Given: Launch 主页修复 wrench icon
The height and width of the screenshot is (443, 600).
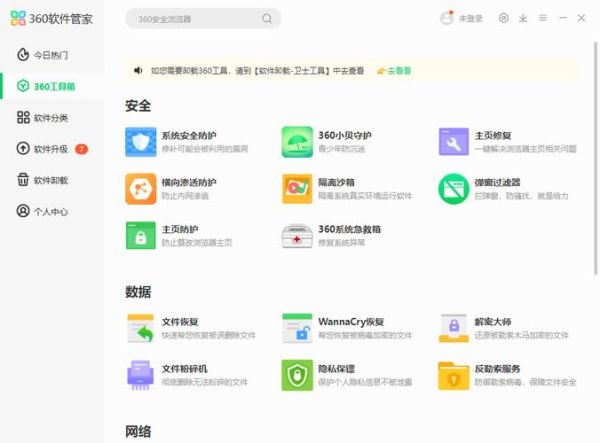Looking at the screenshot, I should point(453,142).
